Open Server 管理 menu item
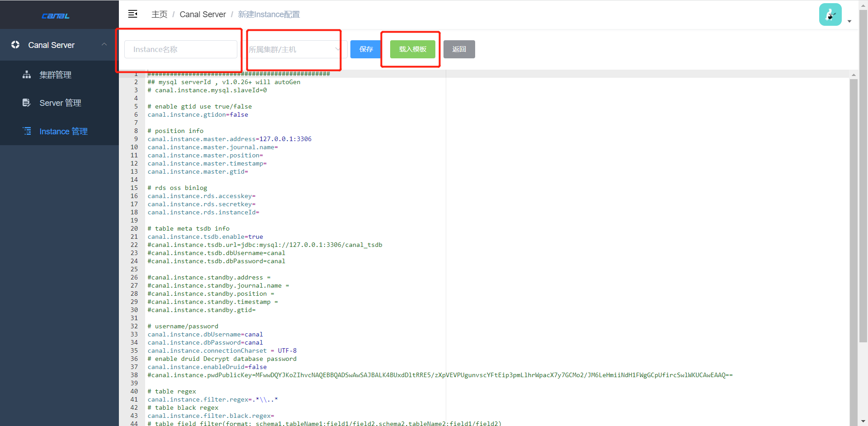This screenshot has width=868, height=426. [x=59, y=103]
